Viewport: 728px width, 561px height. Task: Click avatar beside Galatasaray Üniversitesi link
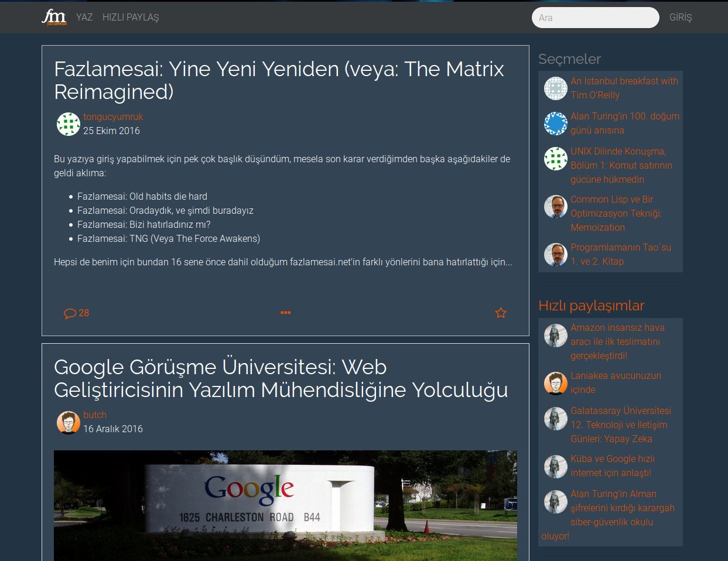(556, 418)
